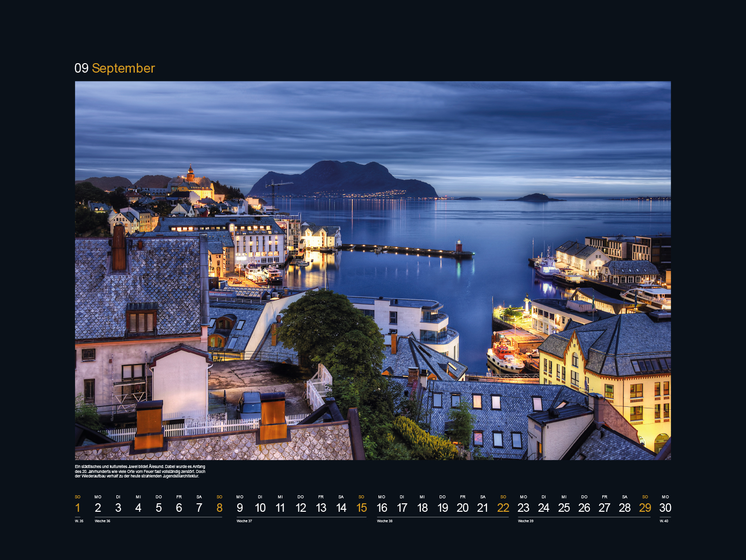
Task: Click the MO weekday label above day 30
Action: point(665,497)
